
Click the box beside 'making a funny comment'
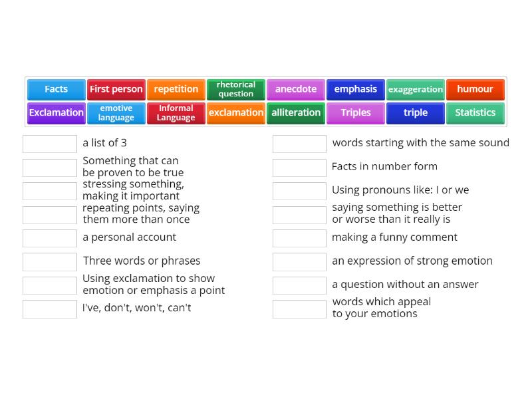tap(299, 237)
